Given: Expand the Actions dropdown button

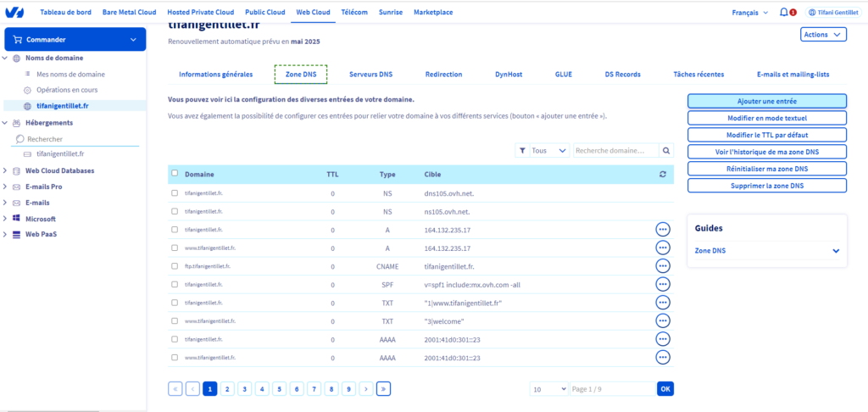Looking at the screenshot, I should point(823,35).
